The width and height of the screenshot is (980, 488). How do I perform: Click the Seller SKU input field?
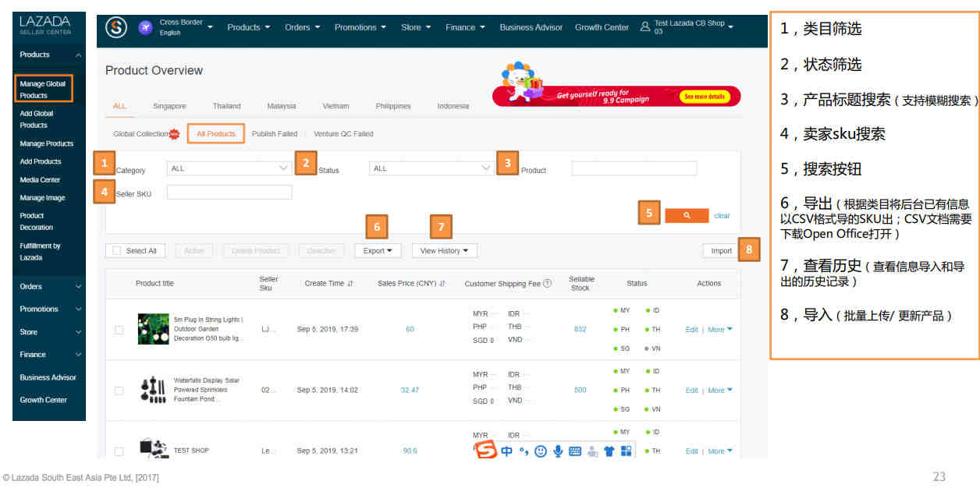point(229,193)
